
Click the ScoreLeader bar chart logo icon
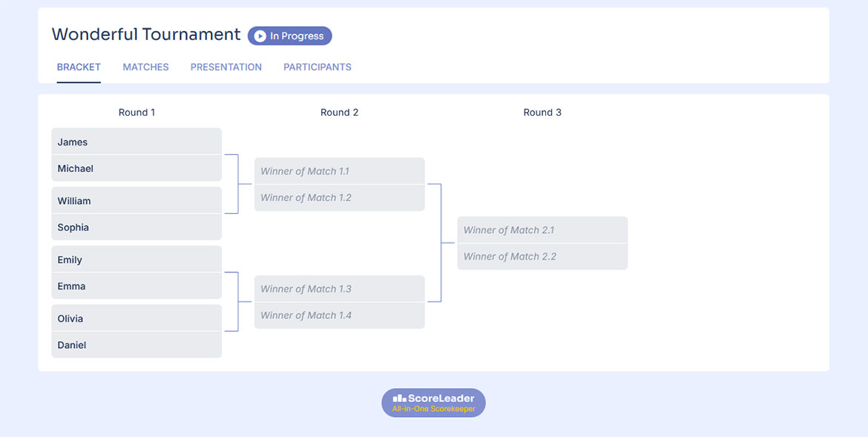399,398
